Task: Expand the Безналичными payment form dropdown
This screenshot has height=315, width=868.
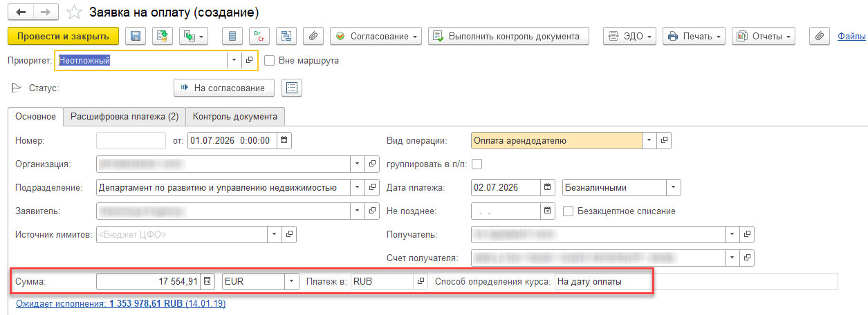Action: coord(674,187)
